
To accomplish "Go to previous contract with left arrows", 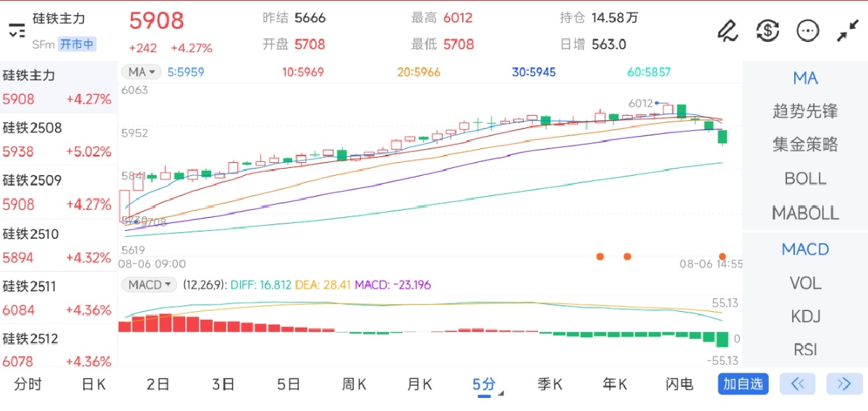I will click(x=798, y=384).
